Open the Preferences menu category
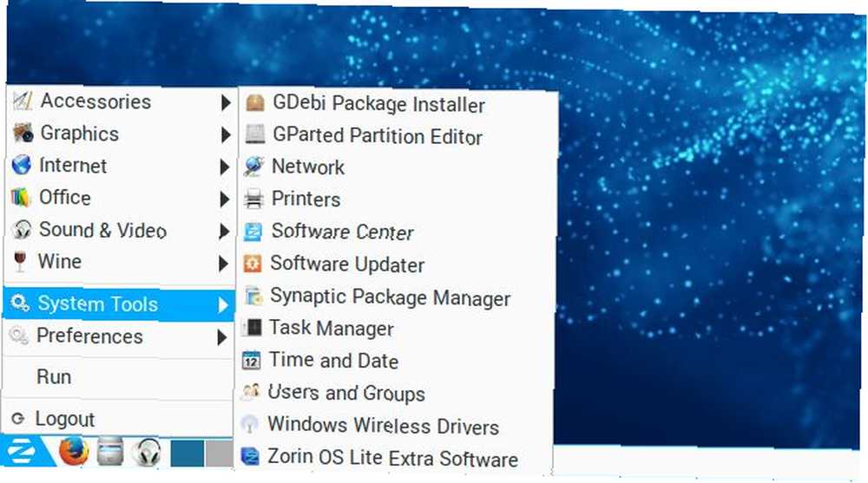The width and height of the screenshot is (868, 483). [118, 336]
